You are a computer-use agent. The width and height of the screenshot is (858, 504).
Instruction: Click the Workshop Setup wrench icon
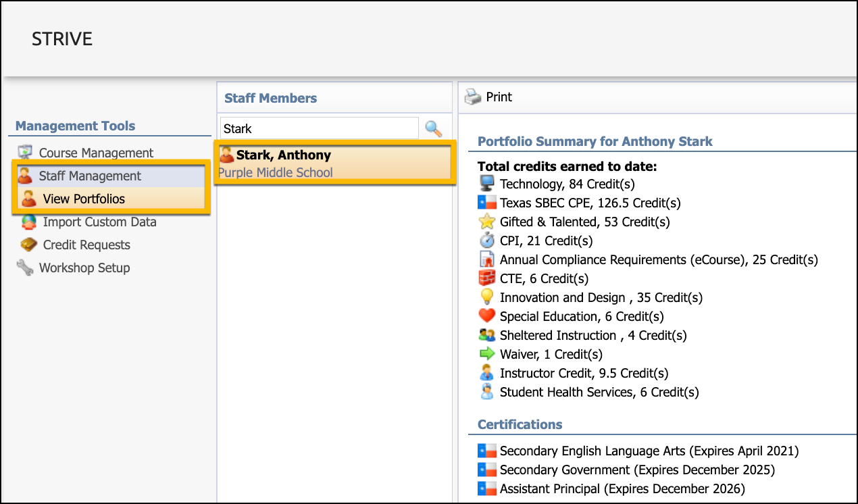pyautogui.click(x=25, y=268)
